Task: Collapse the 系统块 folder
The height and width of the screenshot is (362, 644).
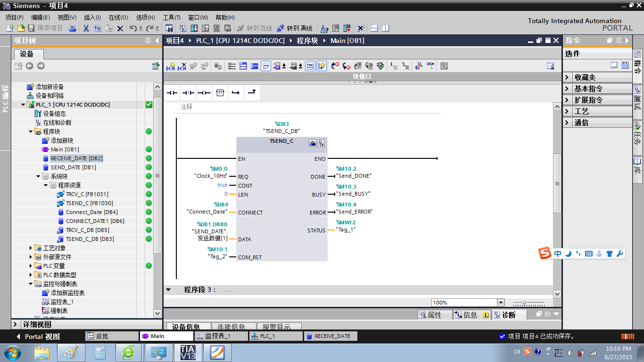Action: tap(38, 176)
